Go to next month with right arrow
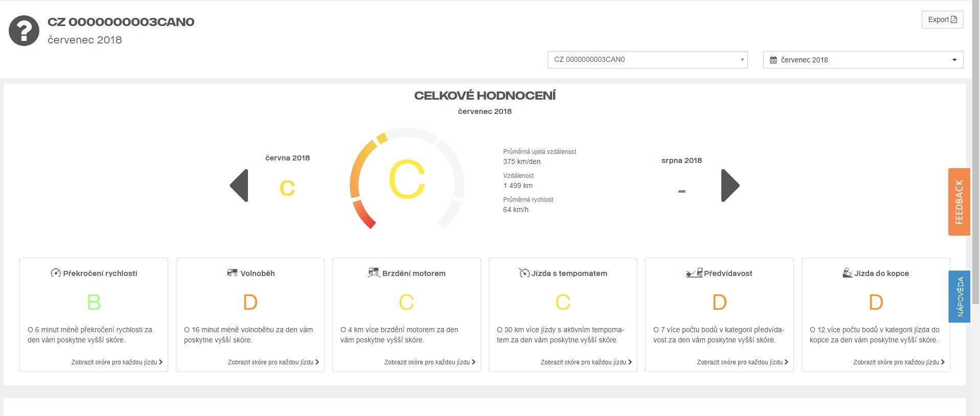Image resolution: width=980 pixels, height=416 pixels. (730, 186)
